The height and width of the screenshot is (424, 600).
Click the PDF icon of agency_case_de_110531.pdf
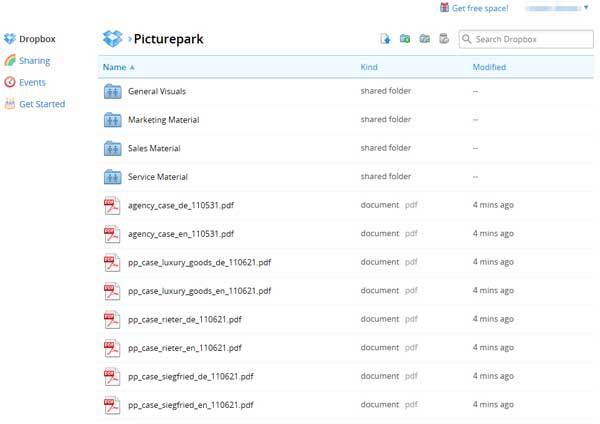tap(112, 205)
